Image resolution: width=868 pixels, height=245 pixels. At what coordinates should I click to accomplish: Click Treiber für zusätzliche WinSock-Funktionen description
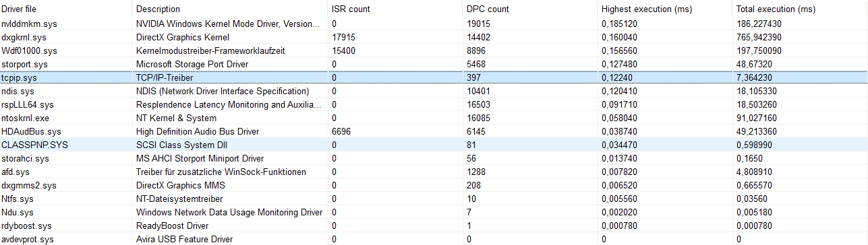pos(221,172)
